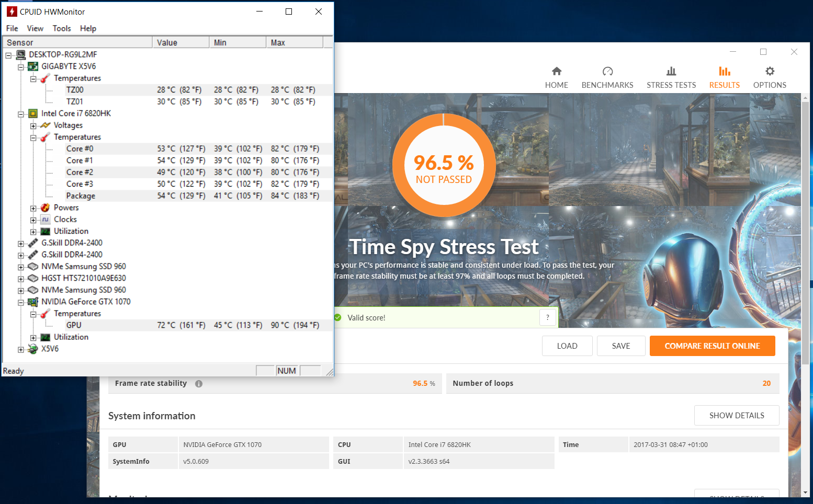
Task: Open the View menu in HWMonitor
Action: [x=35, y=28]
